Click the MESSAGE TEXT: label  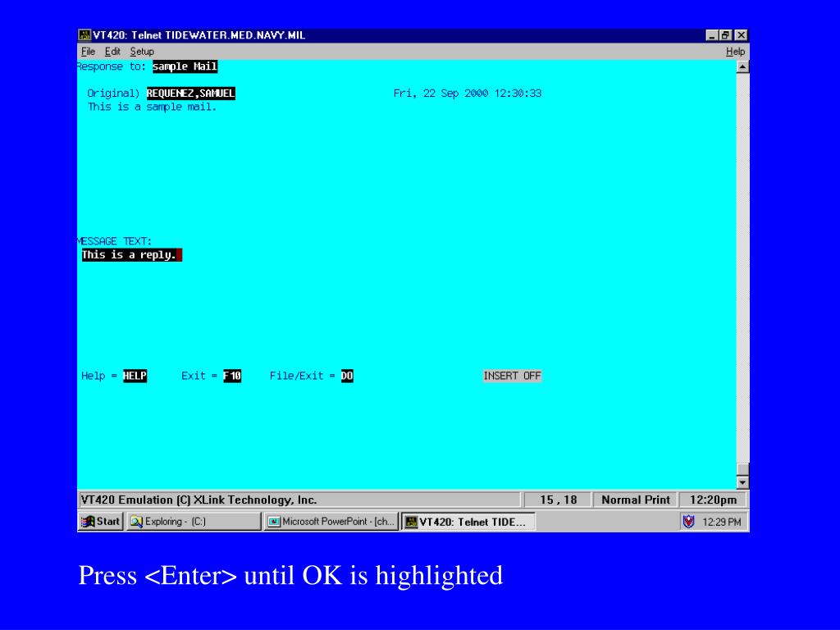(114, 241)
